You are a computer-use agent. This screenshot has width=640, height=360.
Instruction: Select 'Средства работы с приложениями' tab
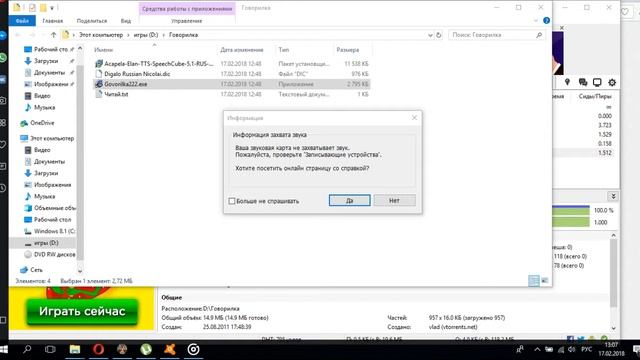[187, 9]
